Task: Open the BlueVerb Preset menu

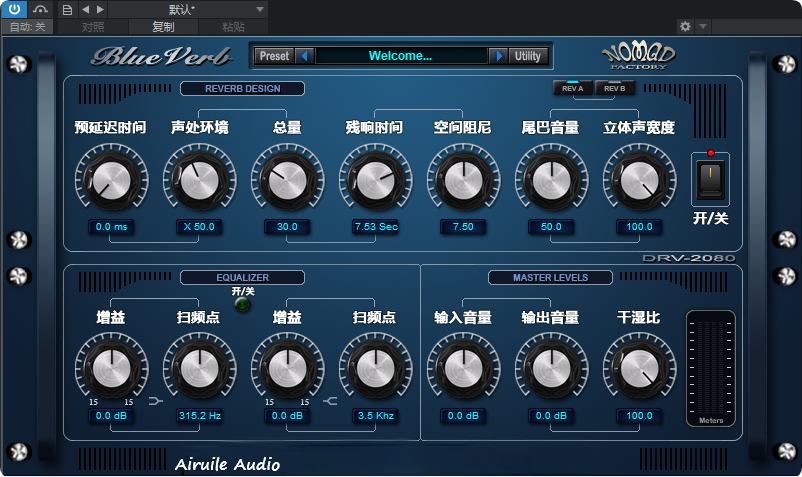Action: click(274, 56)
